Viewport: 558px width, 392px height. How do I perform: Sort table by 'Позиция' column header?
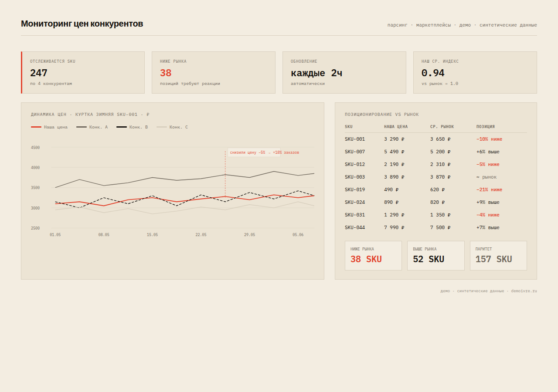coord(485,127)
